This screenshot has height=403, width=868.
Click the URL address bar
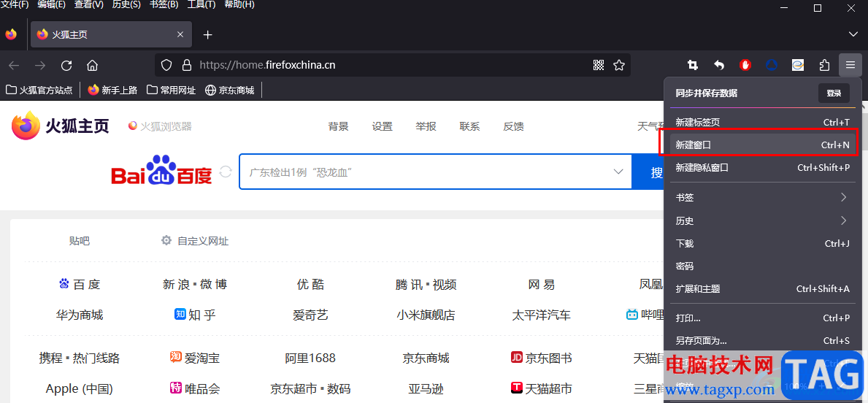pyautogui.click(x=393, y=65)
